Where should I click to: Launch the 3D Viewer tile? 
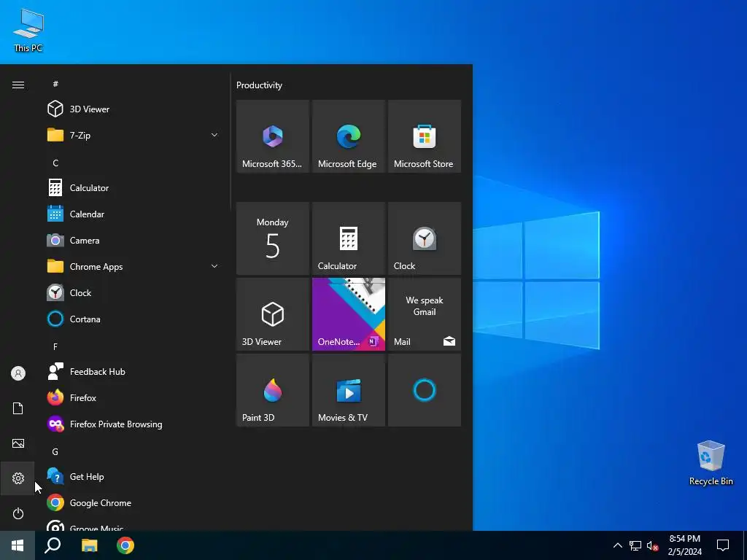[273, 314]
